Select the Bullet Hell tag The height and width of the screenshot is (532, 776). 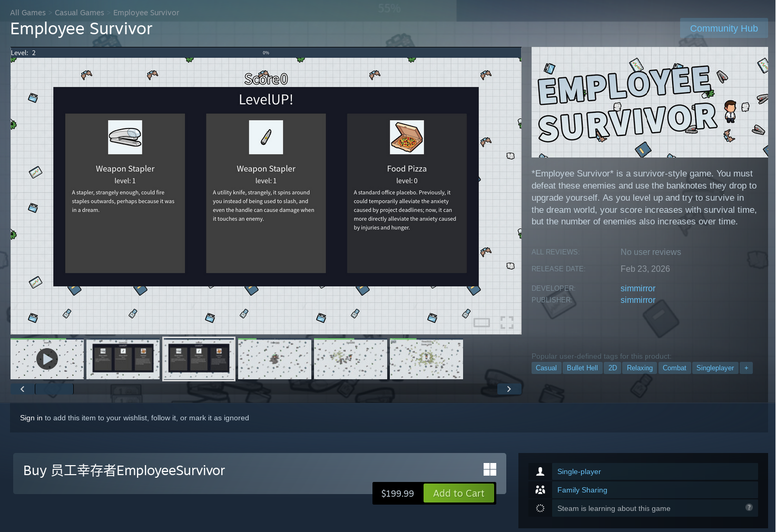click(x=582, y=368)
